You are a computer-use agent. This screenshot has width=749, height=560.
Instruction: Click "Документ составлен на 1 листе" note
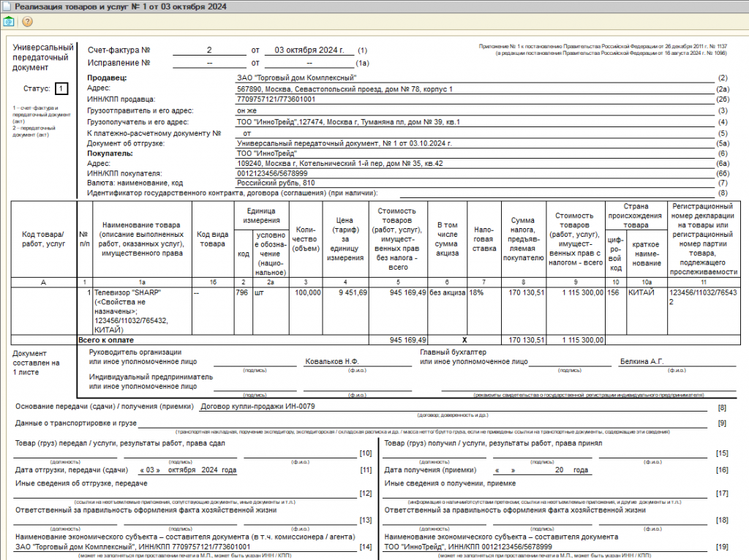pyautogui.click(x=36, y=363)
